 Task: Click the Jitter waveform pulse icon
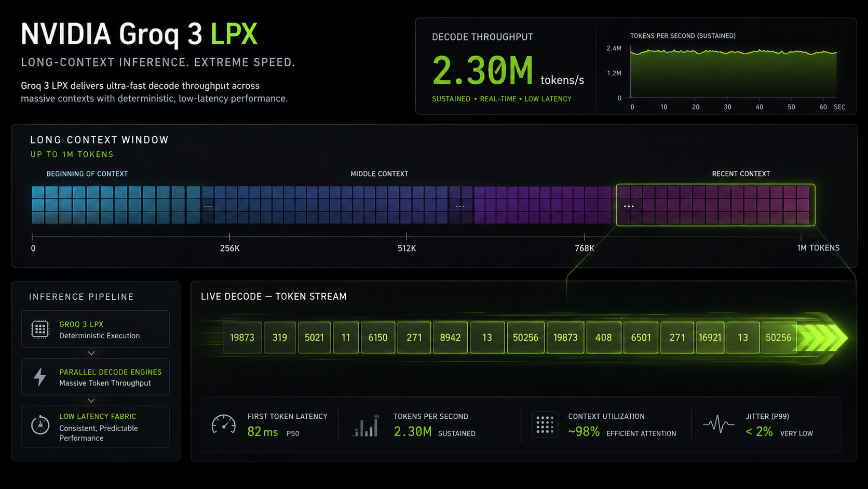(x=718, y=424)
